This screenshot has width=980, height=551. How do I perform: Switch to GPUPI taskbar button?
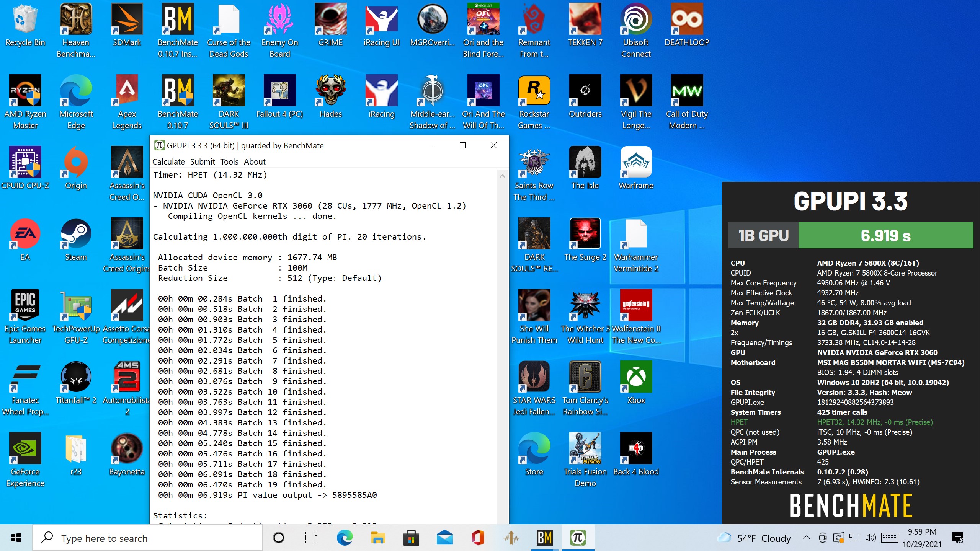(578, 538)
